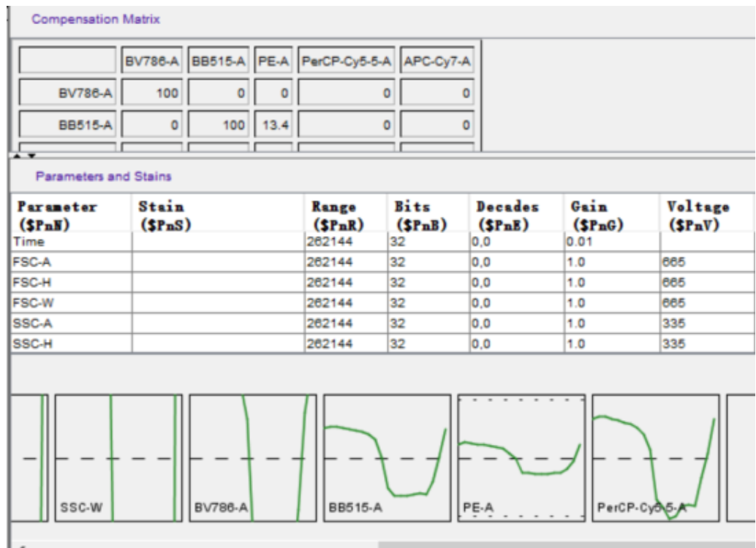Select the BV786-A column header in the matrix
The image size is (756, 548).
(x=152, y=61)
